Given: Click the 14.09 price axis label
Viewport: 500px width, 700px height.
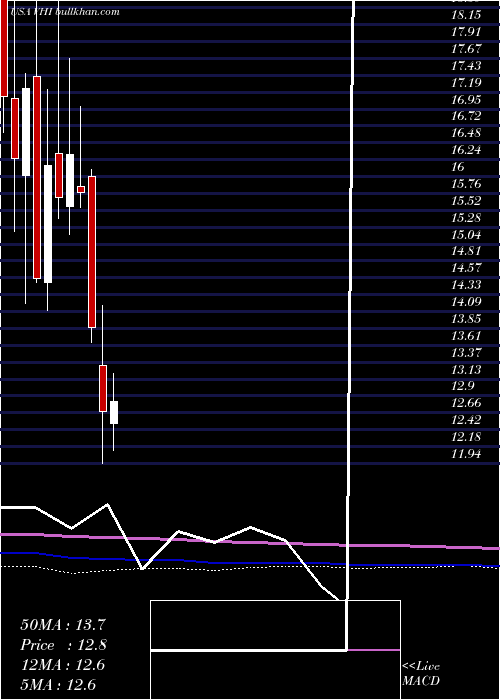Looking at the screenshot, I should (x=466, y=302).
